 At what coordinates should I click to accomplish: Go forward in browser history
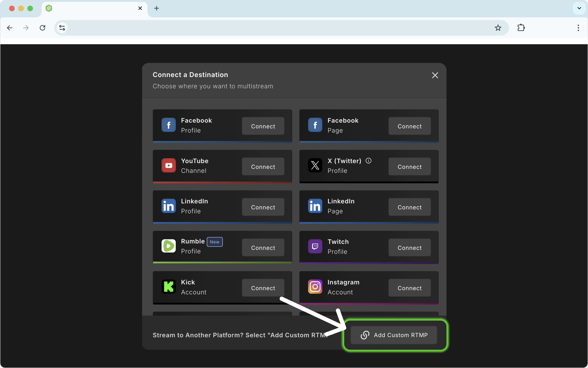(26, 28)
